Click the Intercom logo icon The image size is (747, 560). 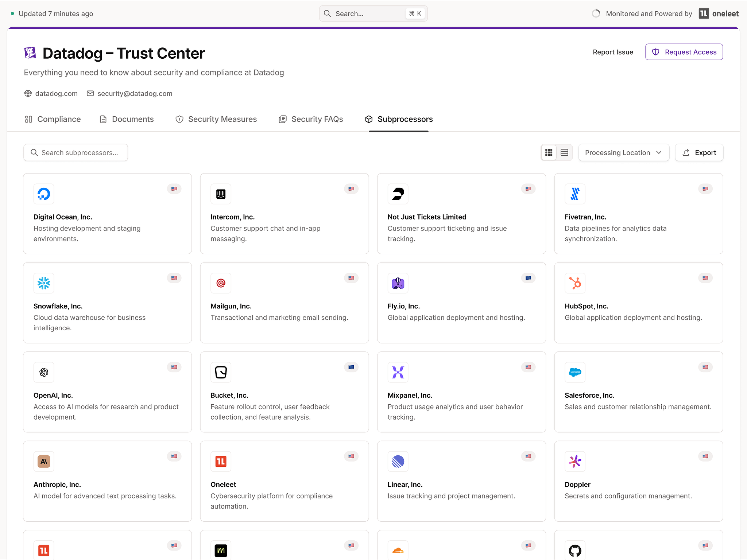(221, 194)
